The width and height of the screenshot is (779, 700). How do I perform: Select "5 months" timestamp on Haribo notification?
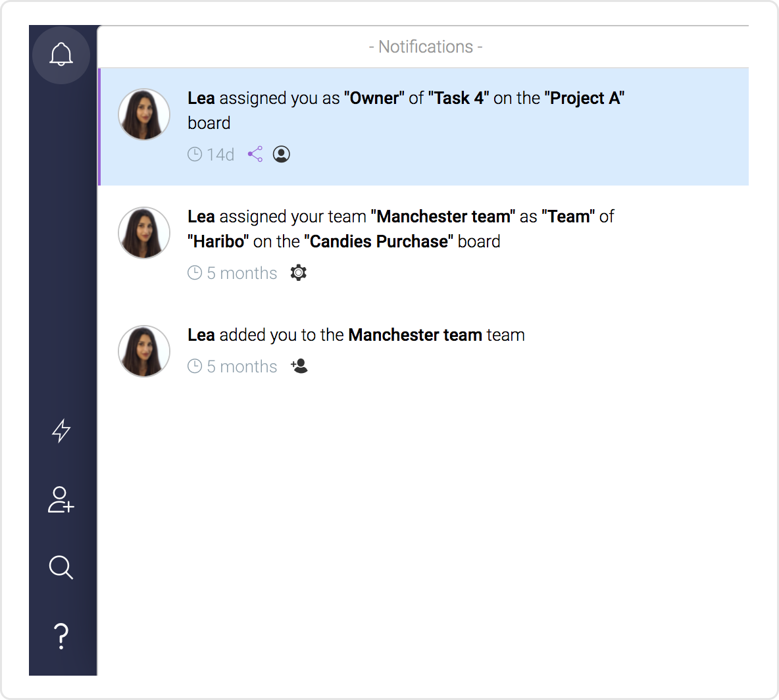coord(242,273)
